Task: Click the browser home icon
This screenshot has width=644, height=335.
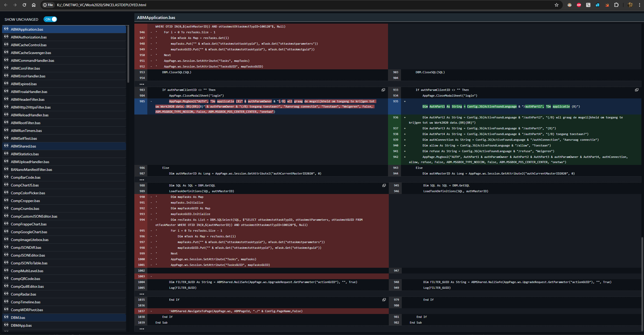Action: tap(34, 5)
